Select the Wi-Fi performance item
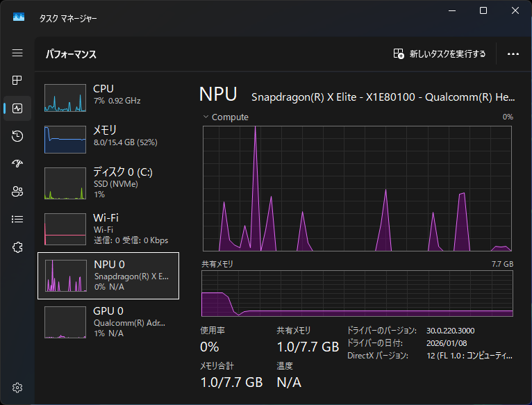This screenshot has width=532, height=405. tap(108, 229)
